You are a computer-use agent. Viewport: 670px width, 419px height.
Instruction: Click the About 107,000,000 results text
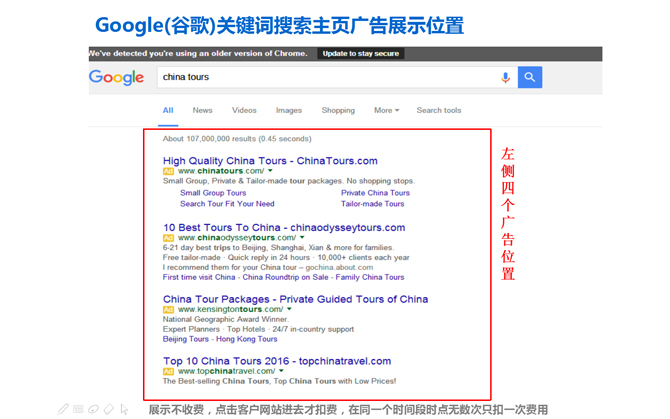(x=237, y=139)
